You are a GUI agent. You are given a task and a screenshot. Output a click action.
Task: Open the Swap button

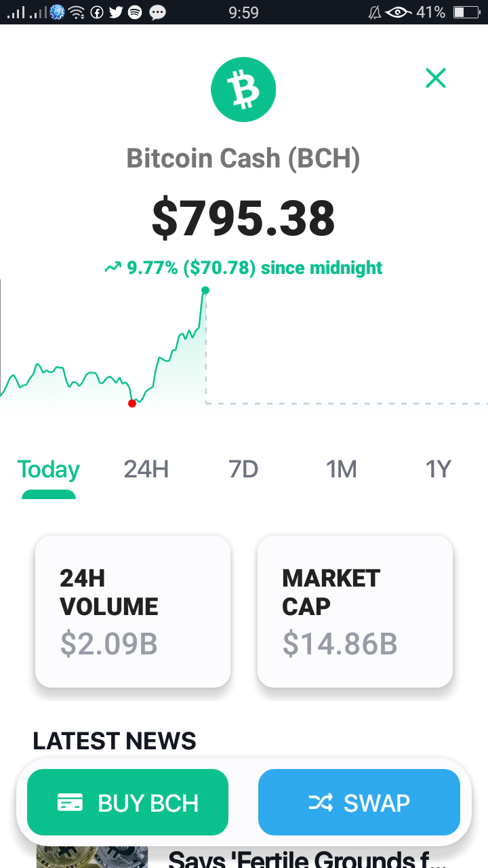(359, 802)
